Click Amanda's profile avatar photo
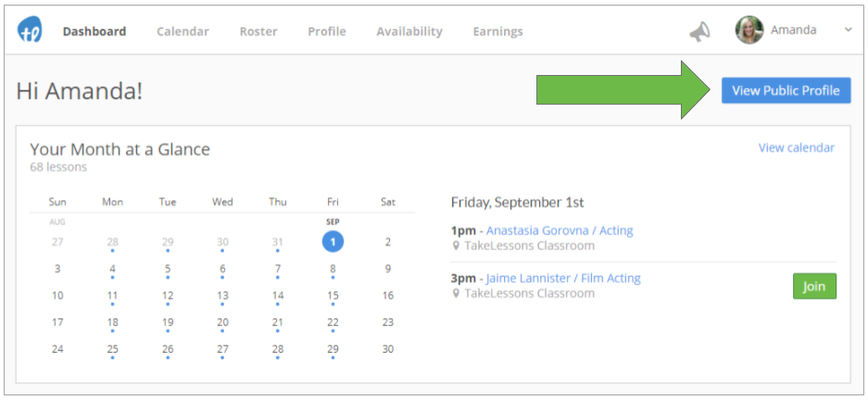This screenshot has height=400, width=868. point(749,30)
